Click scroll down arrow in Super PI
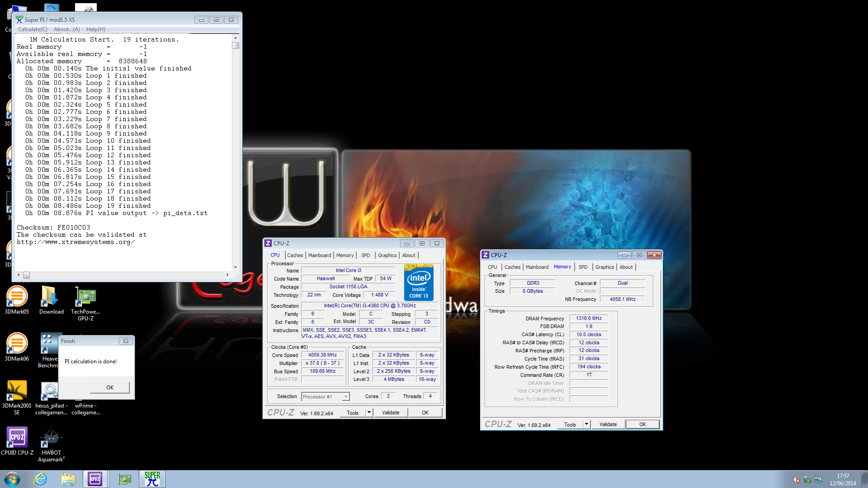868x488 pixels. (x=236, y=267)
